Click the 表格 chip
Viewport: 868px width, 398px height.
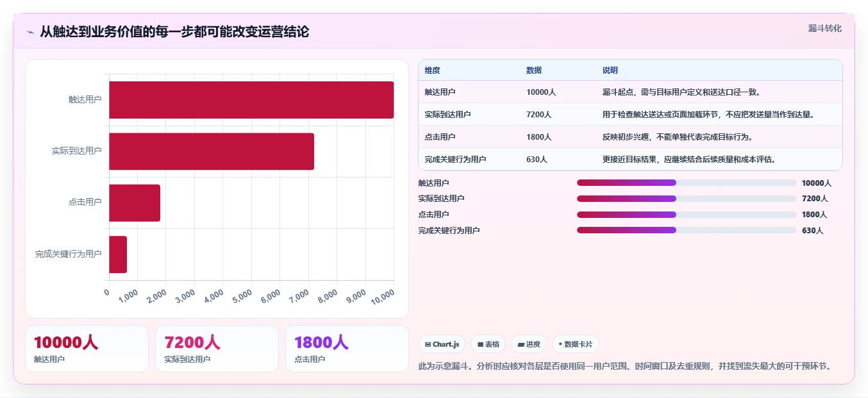(x=488, y=344)
